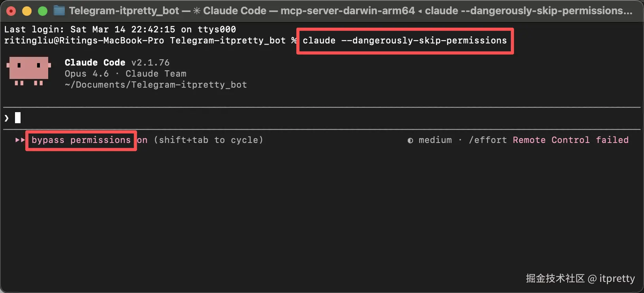Click the Claude Code asterisk icon in title
644x293 pixels.
click(197, 11)
